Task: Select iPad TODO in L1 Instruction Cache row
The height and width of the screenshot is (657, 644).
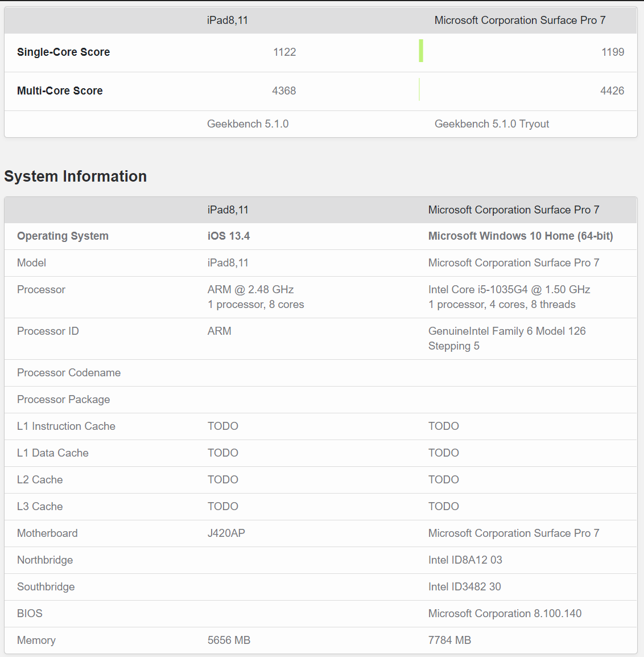Action: coord(223,426)
